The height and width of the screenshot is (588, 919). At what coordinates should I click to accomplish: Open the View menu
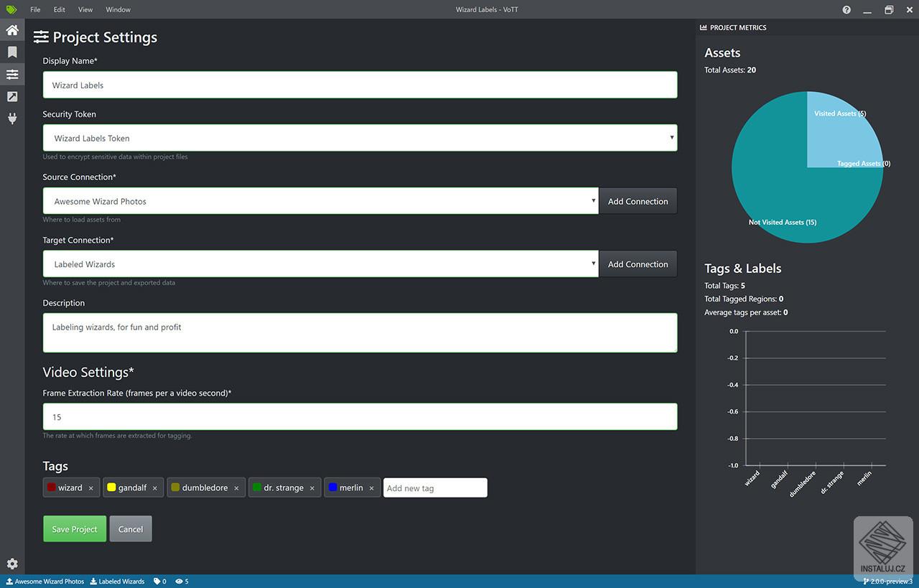click(85, 9)
